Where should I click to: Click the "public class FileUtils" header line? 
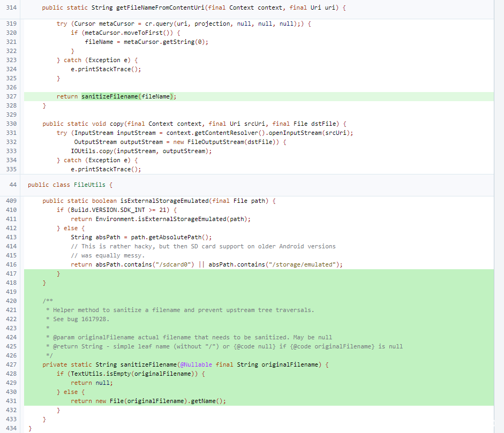click(70, 185)
